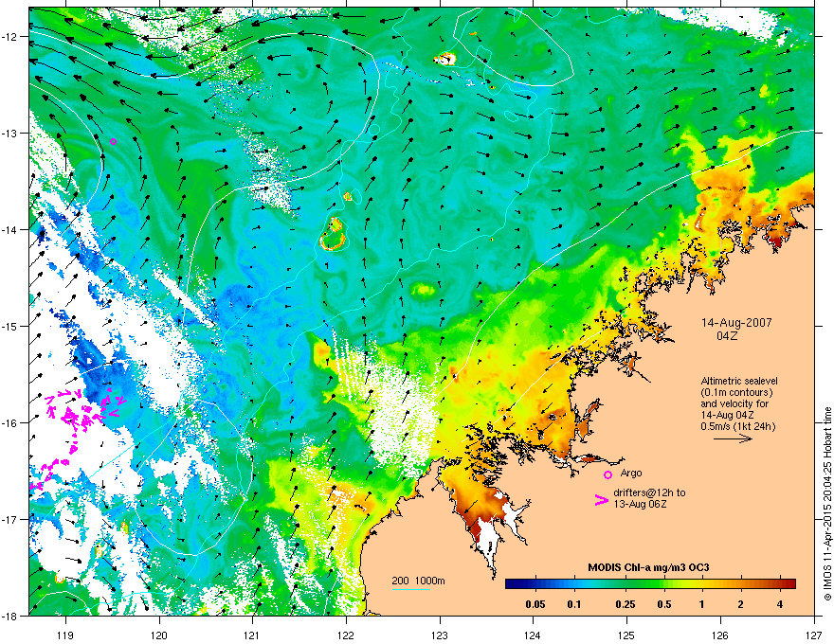Click the magenta drifter arrow in the legend
The image size is (834, 644).
(x=601, y=499)
